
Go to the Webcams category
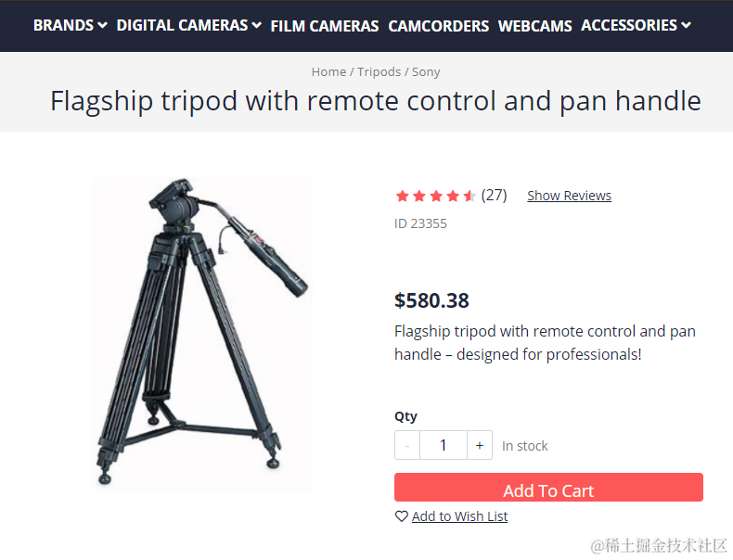(x=534, y=26)
